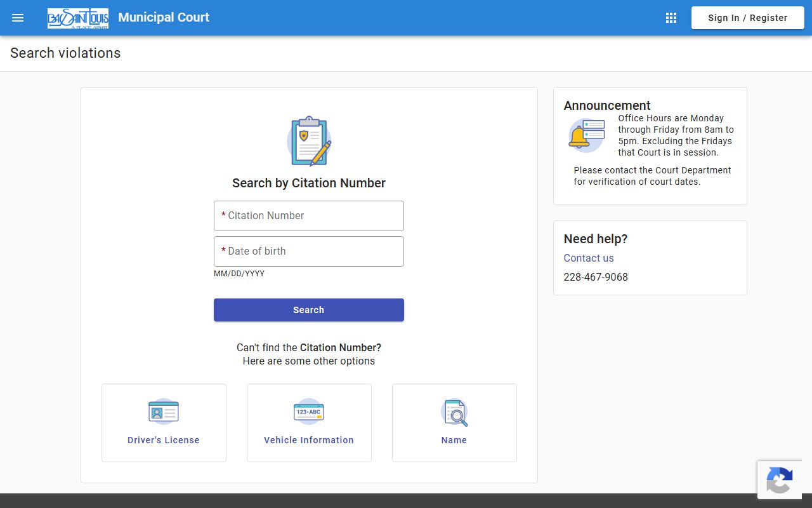812x508 pixels.
Task: Click the phone number 228-467-9068
Action: click(596, 277)
